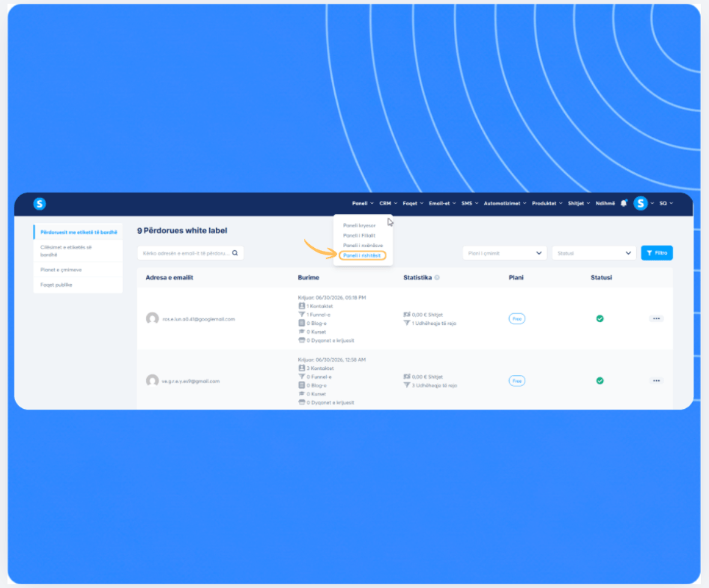Click the contacts icon beside '1 Kontaktet'
Viewport: 709px width, 588px height.
coord(301,306)
